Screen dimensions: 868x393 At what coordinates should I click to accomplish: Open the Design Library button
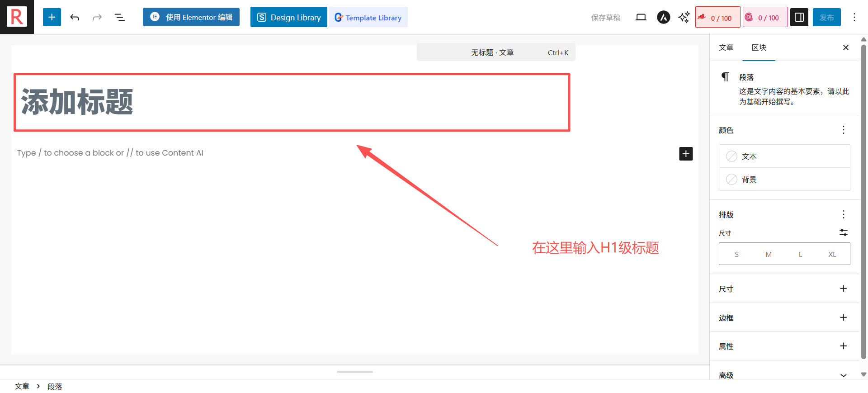tap(289, 17)
